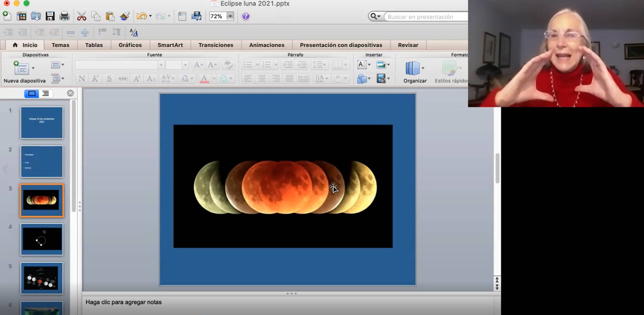Viewport: 644px width, 315px height.
Task: Open the toolbox icon in toolbar
Action: point(182,16)
